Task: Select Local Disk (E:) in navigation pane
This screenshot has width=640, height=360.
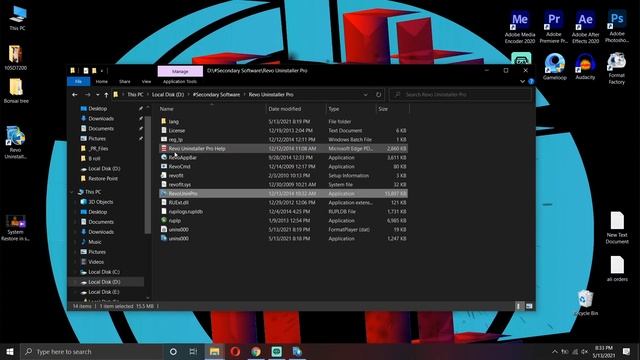Action: point(104,292)
